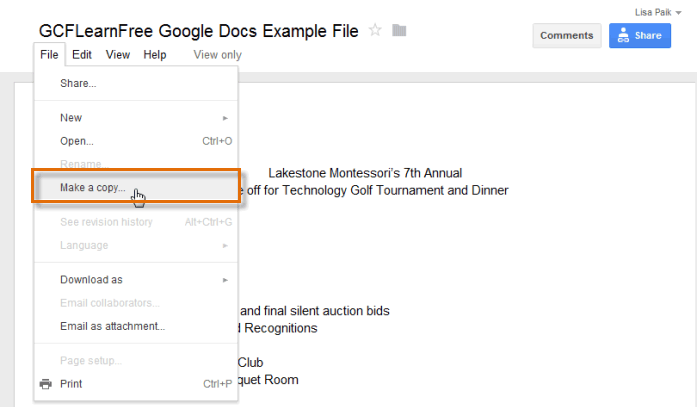Star the document with the star icon

click(x=375, y=30)
